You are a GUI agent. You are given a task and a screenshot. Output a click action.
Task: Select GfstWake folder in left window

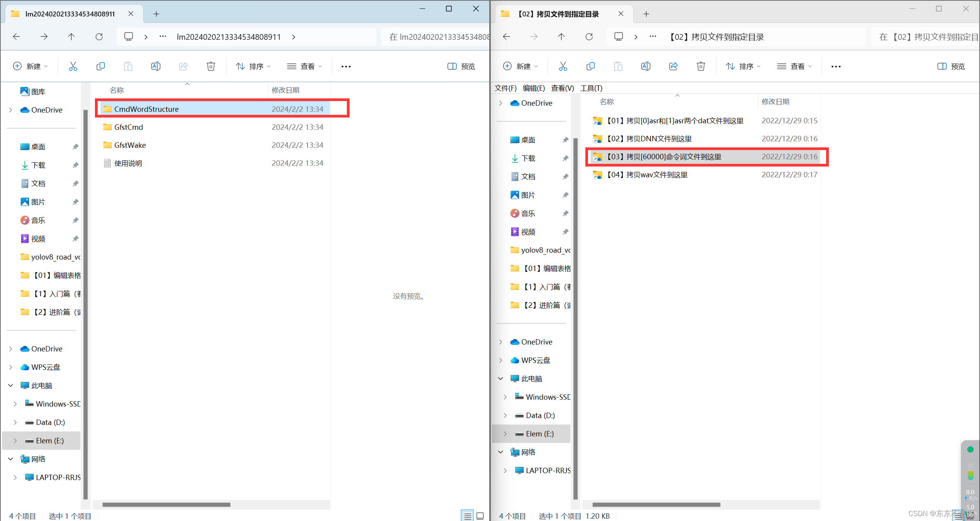pyautogui.click(x=215, y=145)
